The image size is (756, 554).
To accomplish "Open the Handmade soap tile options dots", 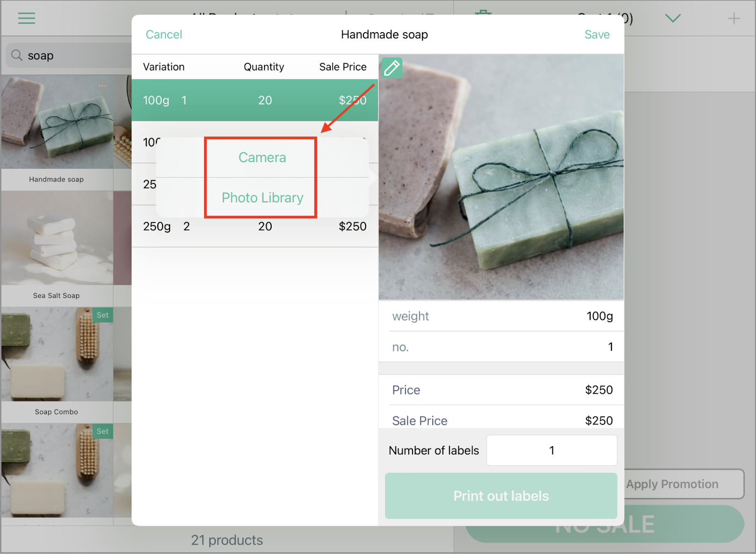I will point(103,86).
